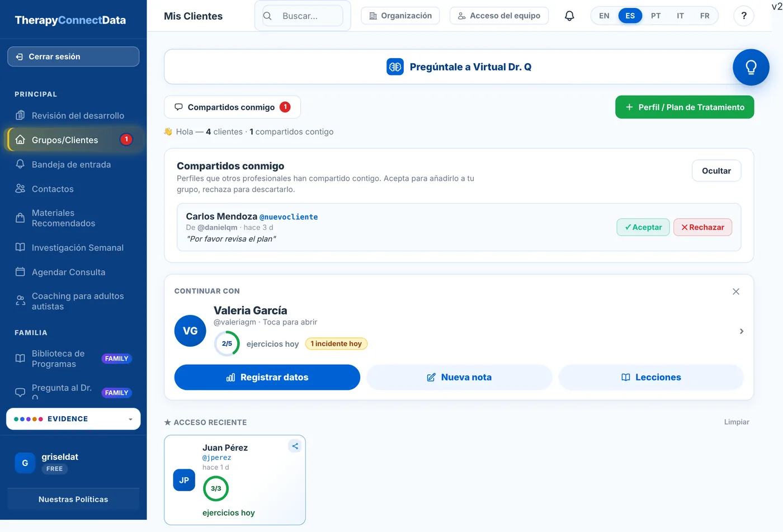This screenshot has height=532, width=783.
Task: Switch language to EN
Action: click(x=604, y=16)
